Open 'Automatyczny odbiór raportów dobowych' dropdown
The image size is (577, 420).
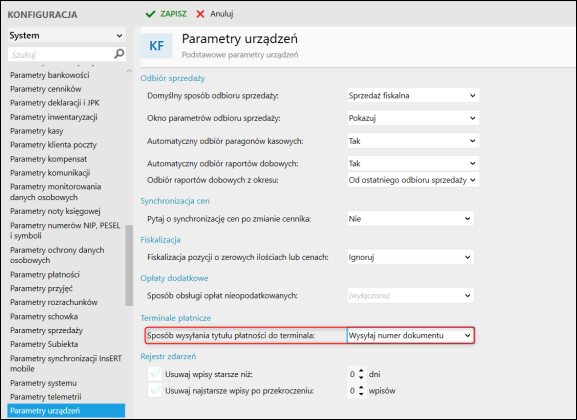(x=413, y=163)
